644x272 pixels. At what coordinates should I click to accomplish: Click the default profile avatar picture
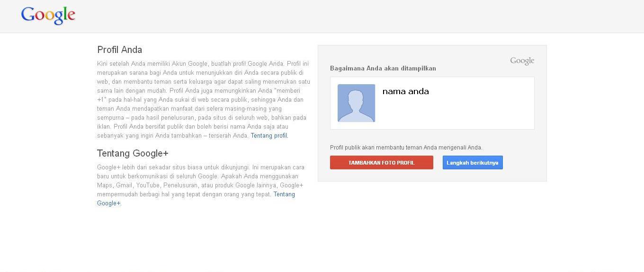(x=356, y=103)
